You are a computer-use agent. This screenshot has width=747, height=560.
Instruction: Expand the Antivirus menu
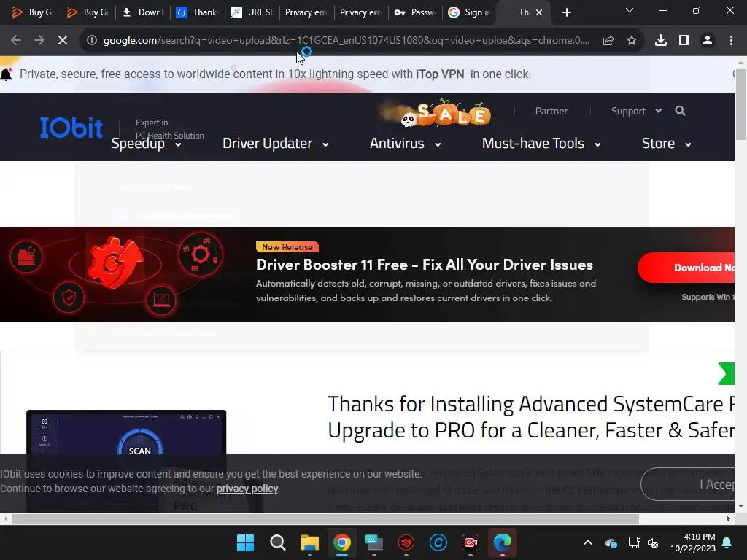point(405,144)
